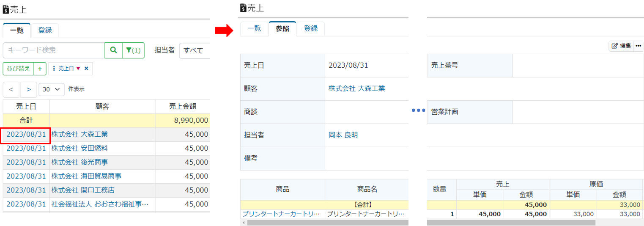Click the left horizontal scrollbar under product table
Screen dimensions: 644x226
328,223
